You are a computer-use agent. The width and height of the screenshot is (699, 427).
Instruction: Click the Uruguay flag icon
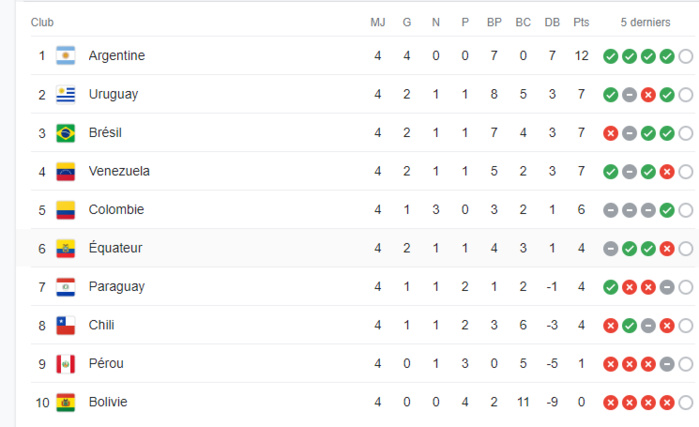(x=66, y=94)
